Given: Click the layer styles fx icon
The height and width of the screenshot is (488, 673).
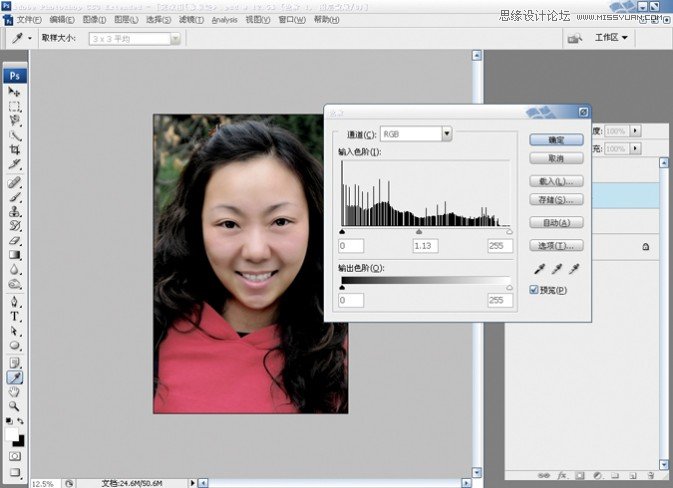Looking at the screenshot, I should (562, 475).
